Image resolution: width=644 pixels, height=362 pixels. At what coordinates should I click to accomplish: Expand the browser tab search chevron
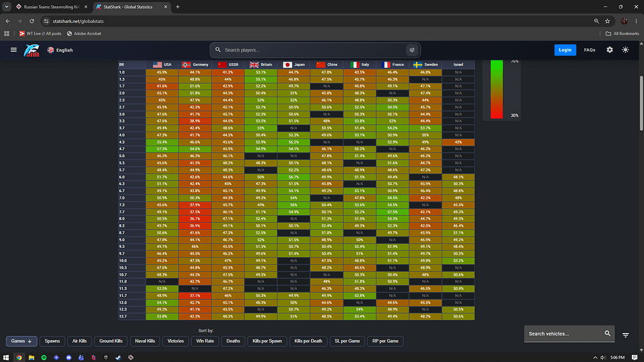[6, 7]
